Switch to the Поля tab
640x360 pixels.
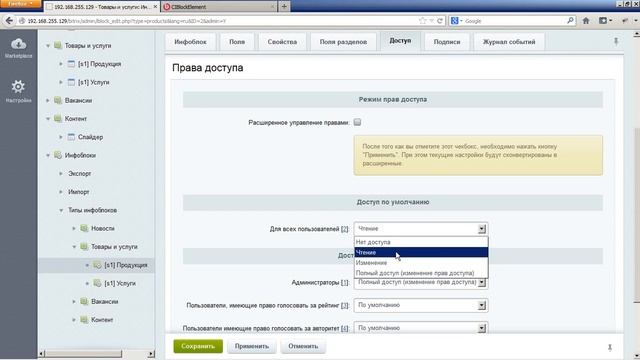click(x=237, y=42)
